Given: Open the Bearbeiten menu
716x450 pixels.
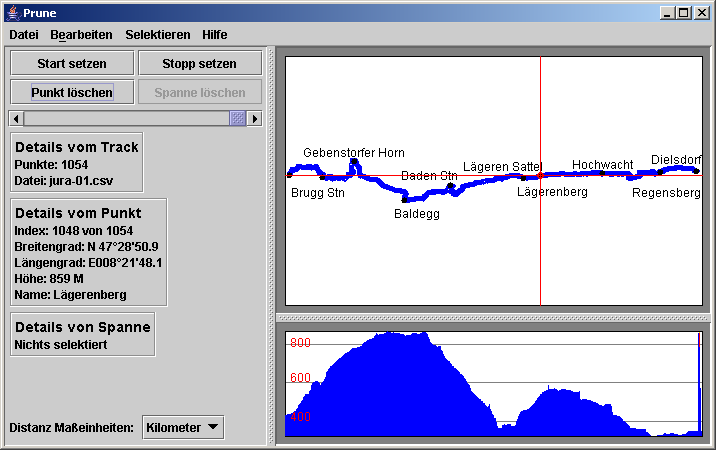Looking at the screenshot, I should [x=81, y=34].
